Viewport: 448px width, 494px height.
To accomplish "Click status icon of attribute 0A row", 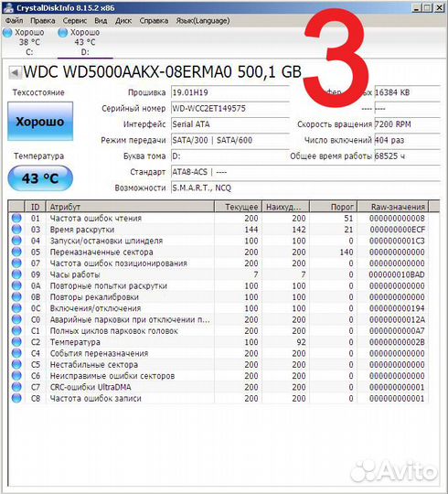I will click(16, 285).
